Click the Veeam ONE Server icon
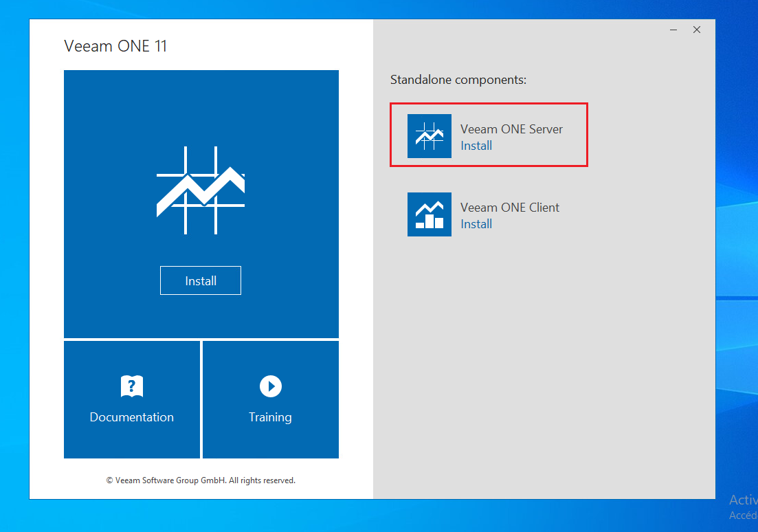The width and height of the screenshot is (758, 532). [430, 136]
